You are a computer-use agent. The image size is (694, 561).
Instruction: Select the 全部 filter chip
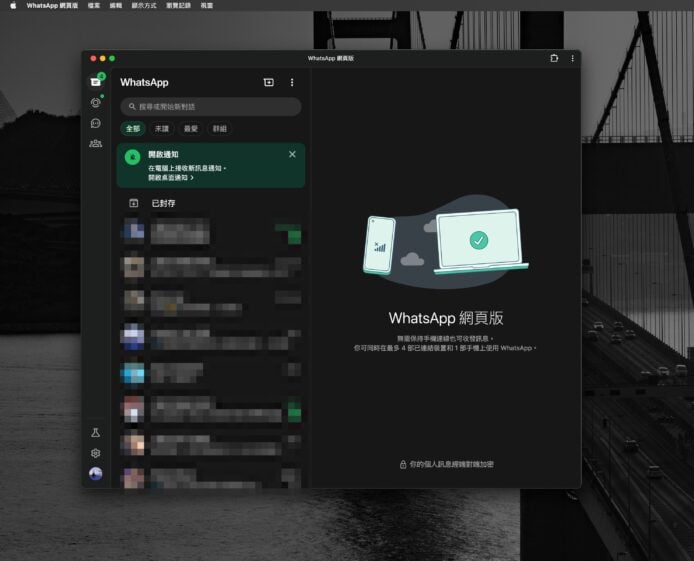tap(133, 129)
